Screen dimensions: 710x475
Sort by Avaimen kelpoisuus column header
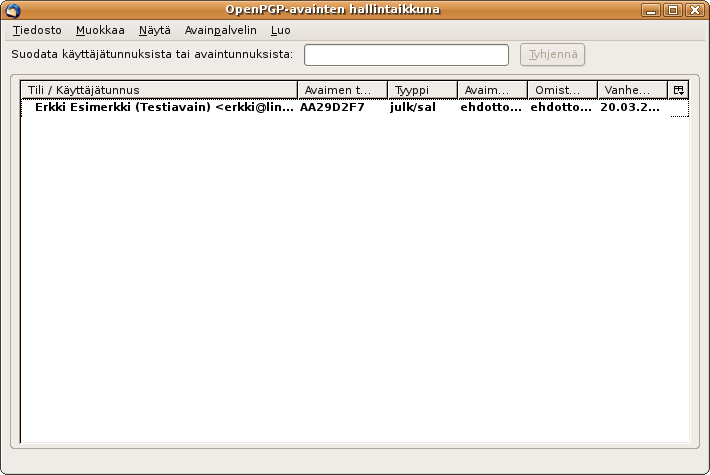(492, 89)
